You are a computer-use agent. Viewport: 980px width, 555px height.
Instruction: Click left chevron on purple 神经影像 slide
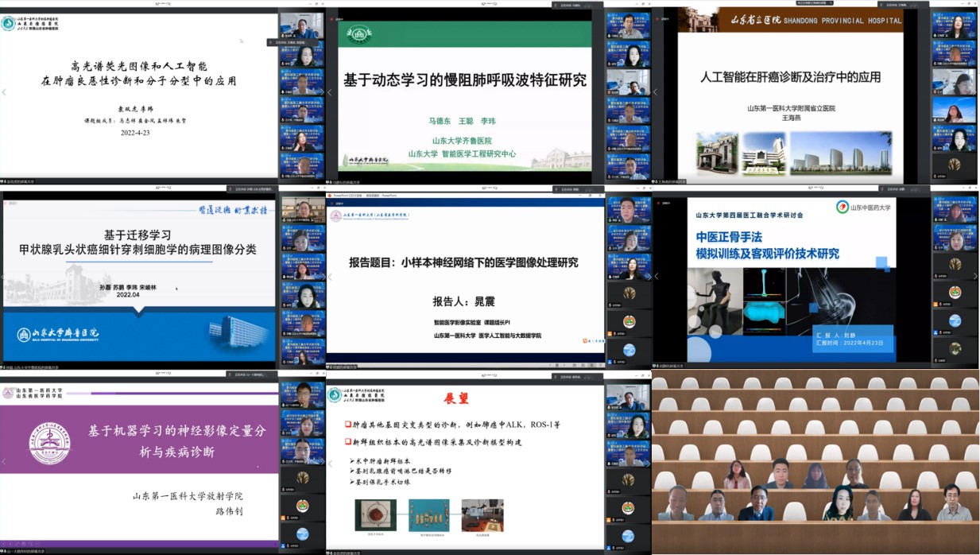coord(4,461)
